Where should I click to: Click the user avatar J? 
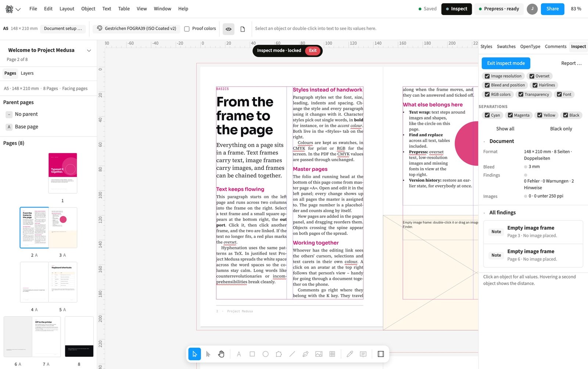(532, 9)
